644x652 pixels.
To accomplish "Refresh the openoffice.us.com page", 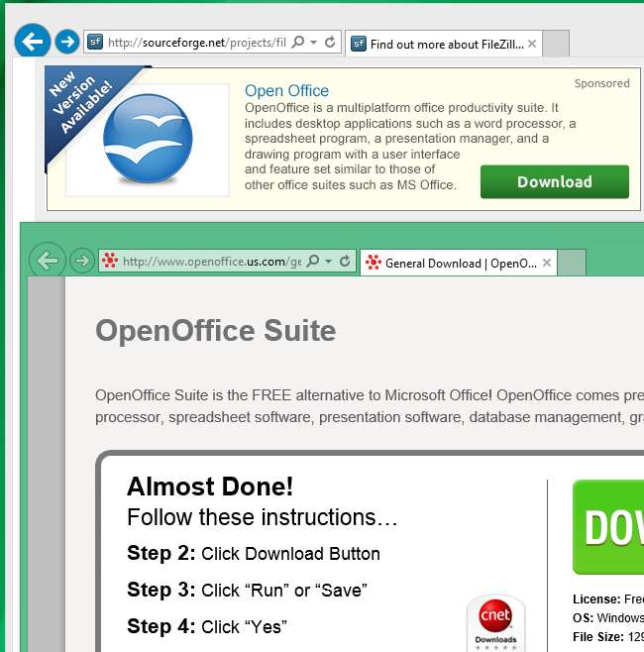I will (x=345, y=261).
